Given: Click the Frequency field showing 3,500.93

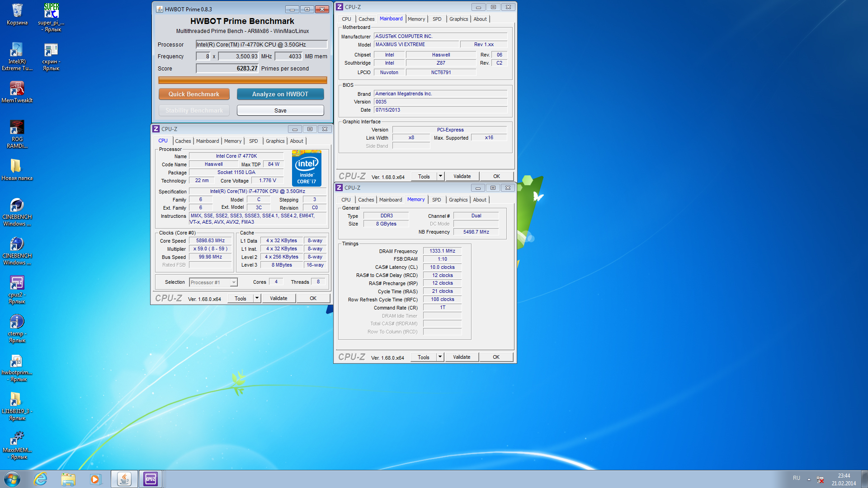Looking at the screenshot, I should pos(238,56).
